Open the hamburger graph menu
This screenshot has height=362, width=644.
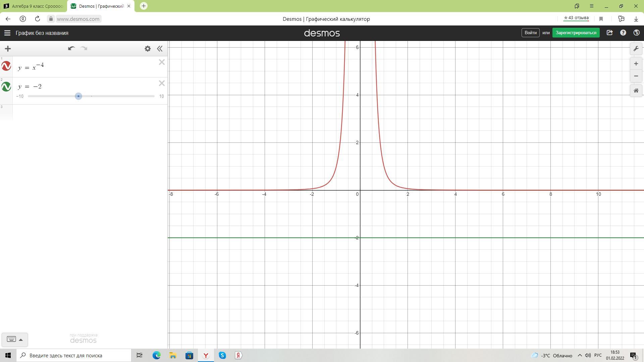[x=7, y=33]
